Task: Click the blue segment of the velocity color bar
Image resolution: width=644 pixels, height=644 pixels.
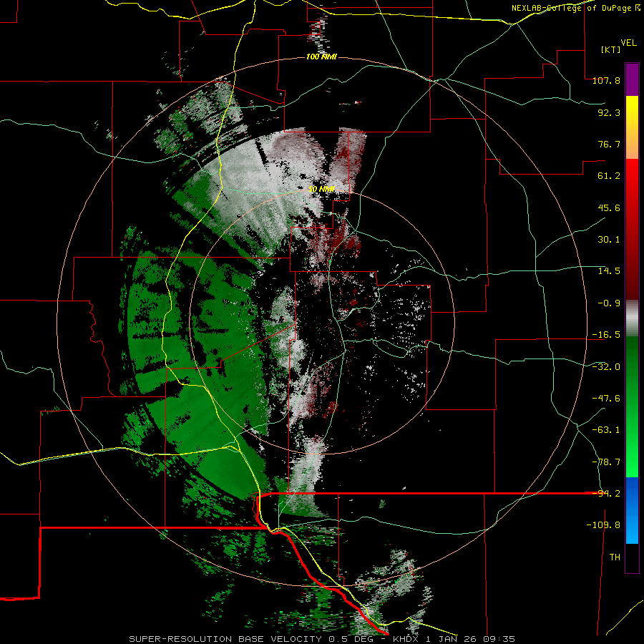Action: coord(632,510)
